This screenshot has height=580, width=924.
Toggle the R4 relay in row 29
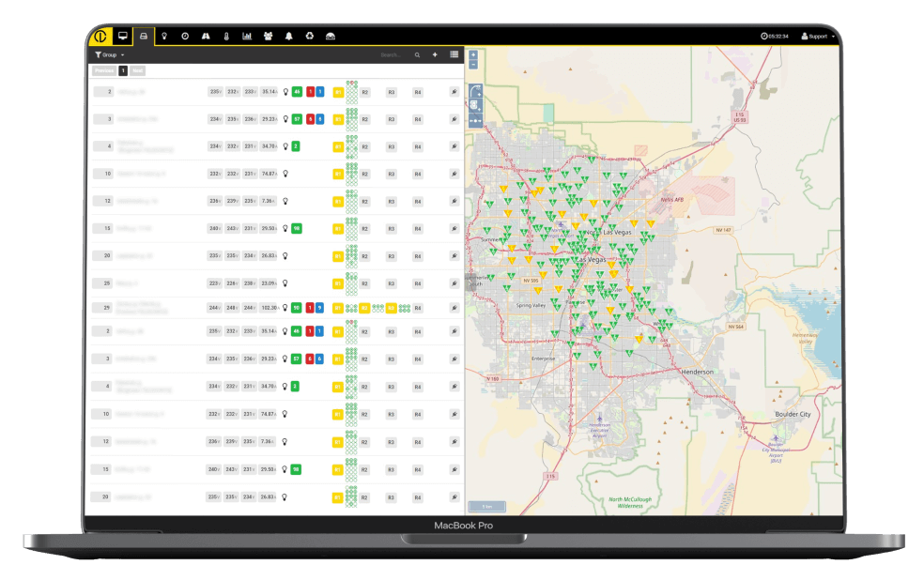(418, 308)
